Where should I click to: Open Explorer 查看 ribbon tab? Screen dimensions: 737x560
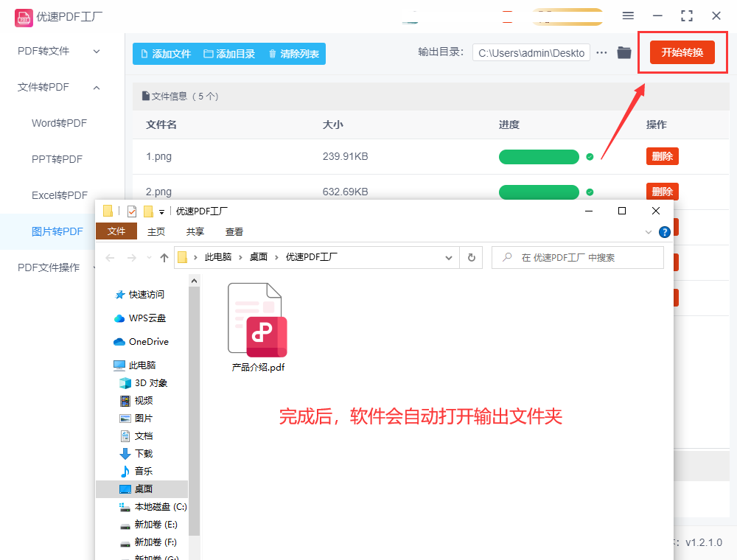234,231
